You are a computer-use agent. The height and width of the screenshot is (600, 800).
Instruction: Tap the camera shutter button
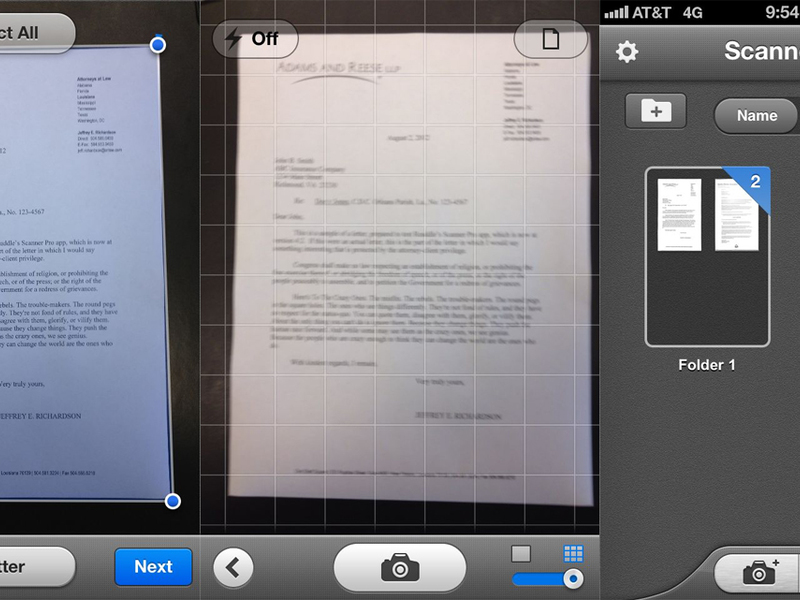[400, 567]
